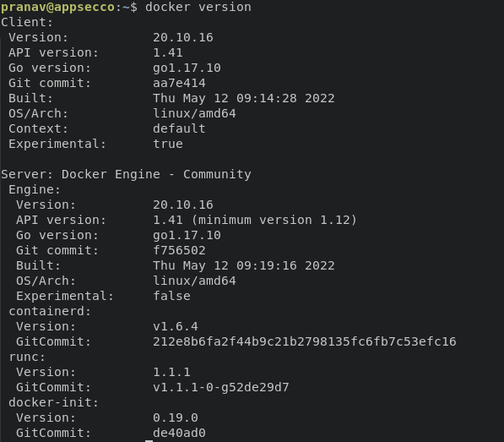Screen dimensions: 504x442
Task: Click the Client version value 20.10.16
Action: tap(183, 38)
